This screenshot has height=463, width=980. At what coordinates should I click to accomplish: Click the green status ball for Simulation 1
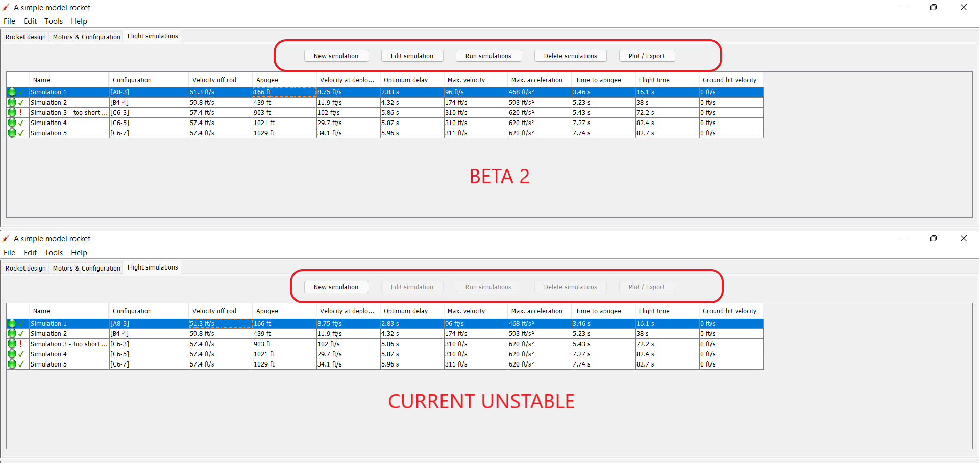click(11, 92)
